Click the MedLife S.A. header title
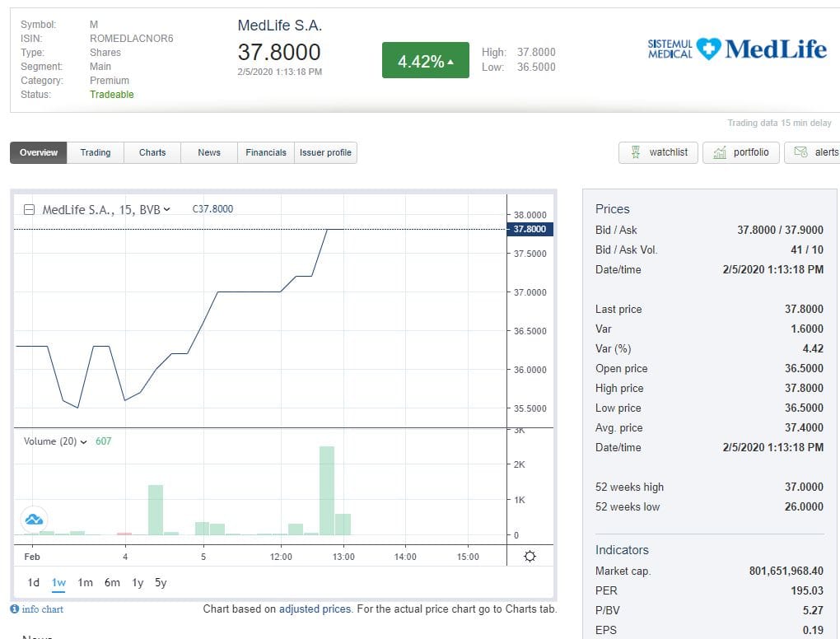Image resolution: width=840 pixels, height=639 pixels. pyautogui.click(x=280, y=26)
